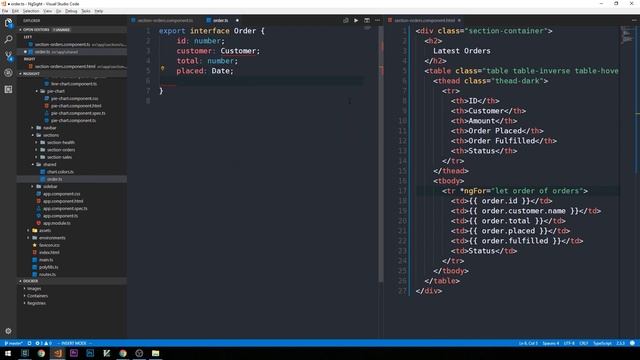The height and width of the screenshot is (360, 640).
Task: Open the Windows Start menu
Action: 8,353
